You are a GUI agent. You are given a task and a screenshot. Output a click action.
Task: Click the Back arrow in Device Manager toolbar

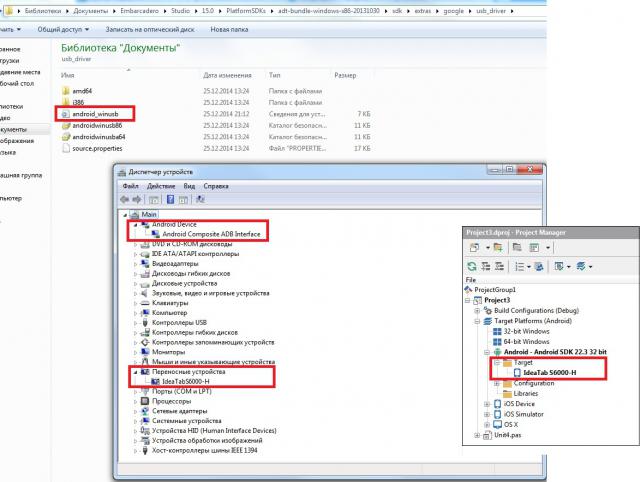click(124, 200)
